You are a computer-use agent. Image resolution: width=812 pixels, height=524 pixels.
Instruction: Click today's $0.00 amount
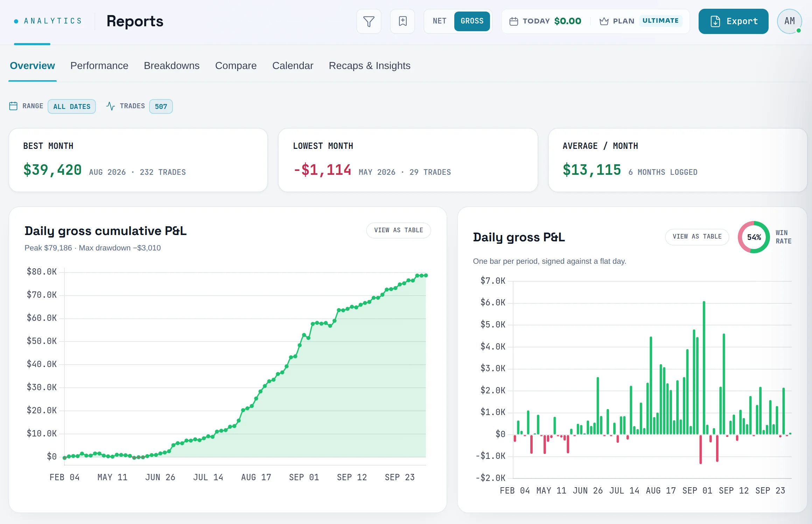click(568, 21)
